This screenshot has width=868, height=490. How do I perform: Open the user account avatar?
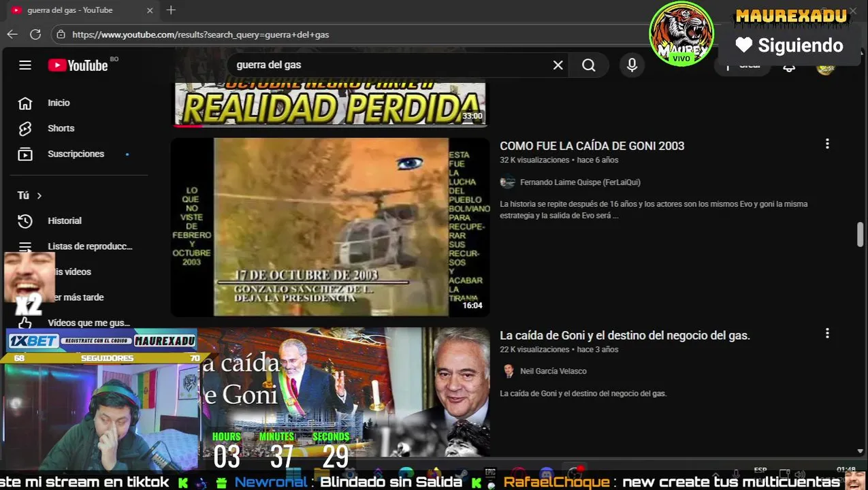coord(825,68)
